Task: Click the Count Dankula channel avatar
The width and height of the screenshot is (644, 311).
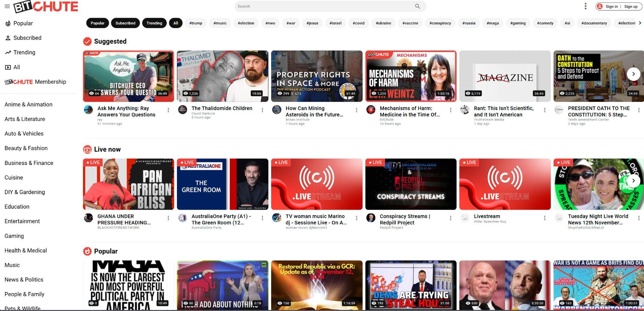Action: point(183,110)
